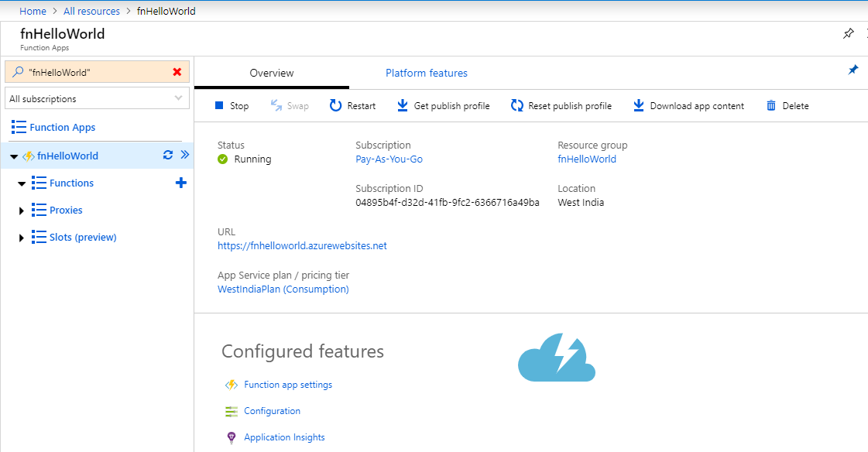868x452 pixels.
Task: Click the plus icon to add a function
Action: [181, 183]
